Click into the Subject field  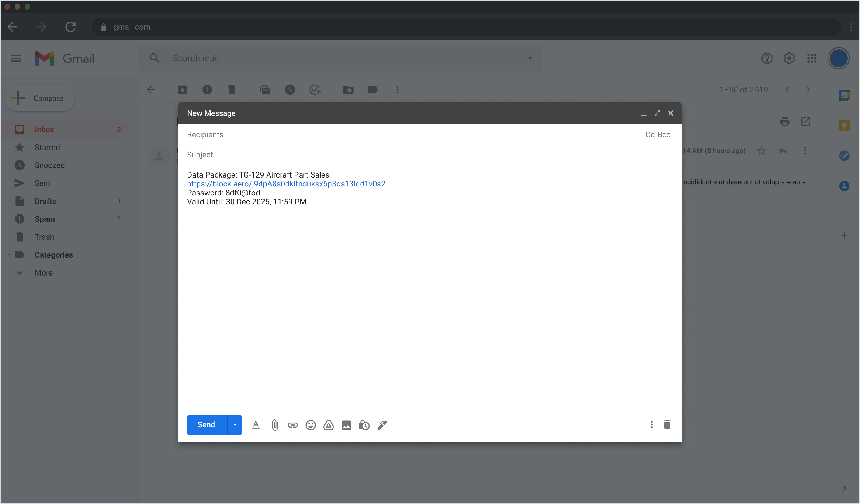coord(410,155)
